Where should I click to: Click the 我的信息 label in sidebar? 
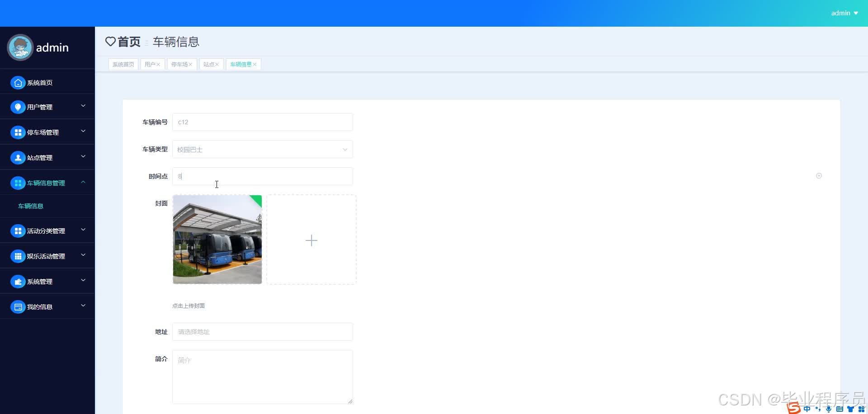pyautogui.click(x=40, y=307)
